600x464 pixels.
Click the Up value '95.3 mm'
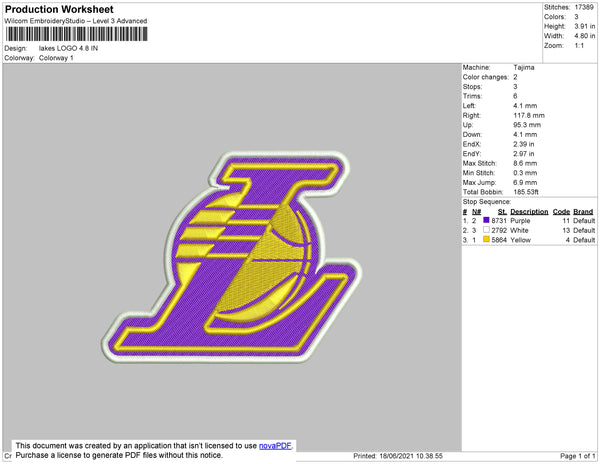point(527,125)
